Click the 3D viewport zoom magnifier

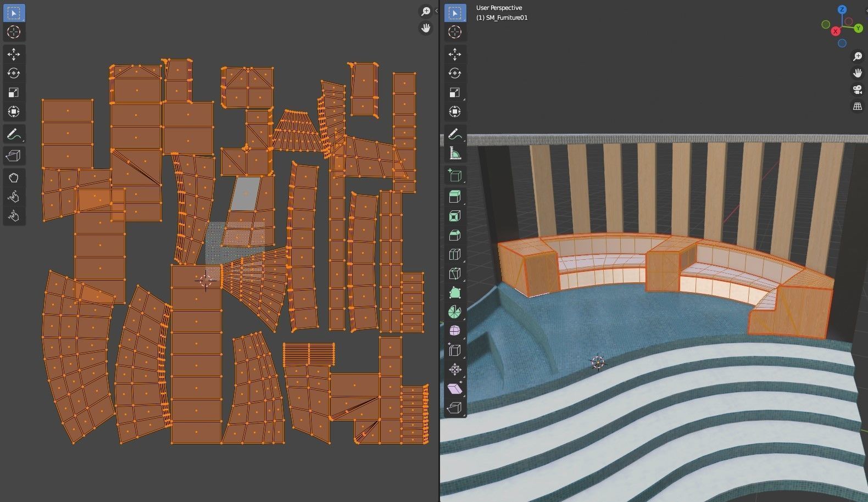(x=858, y=57)
